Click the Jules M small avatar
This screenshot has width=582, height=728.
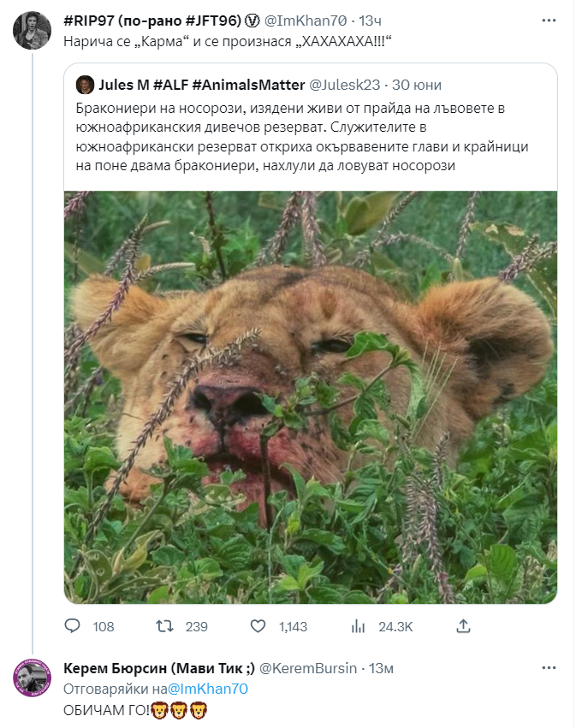84,85
